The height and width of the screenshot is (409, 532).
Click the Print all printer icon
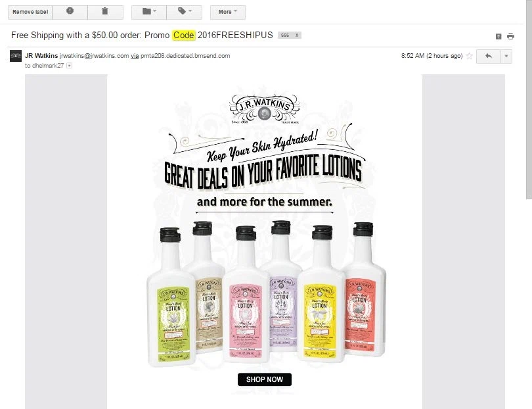tap(510, 36)
